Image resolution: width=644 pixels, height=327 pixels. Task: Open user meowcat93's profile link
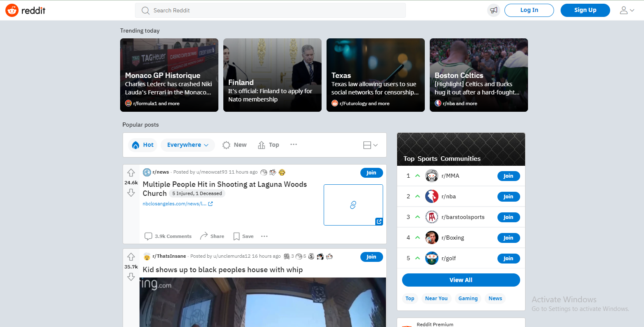212,172
